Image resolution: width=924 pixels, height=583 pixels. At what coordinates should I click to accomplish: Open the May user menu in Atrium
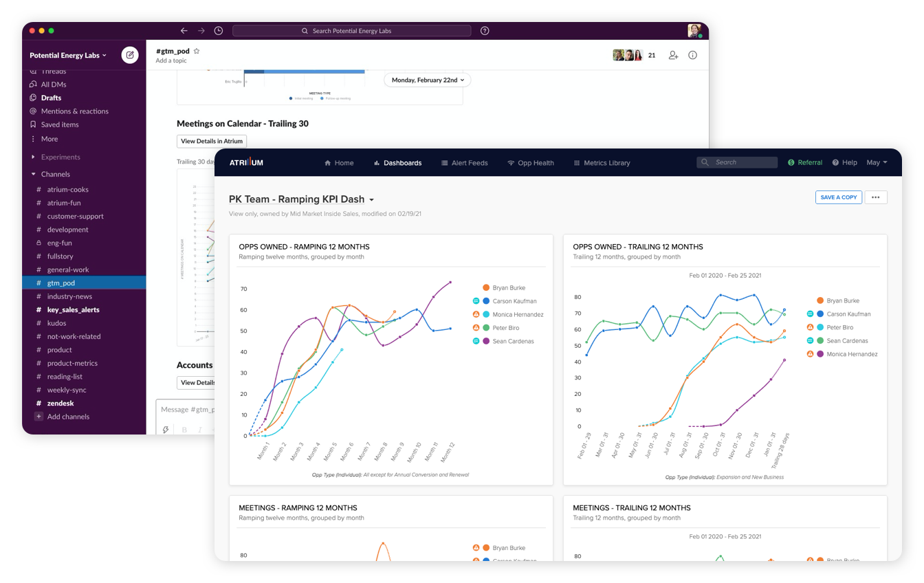pyautogui.click(x=877, y=163)
